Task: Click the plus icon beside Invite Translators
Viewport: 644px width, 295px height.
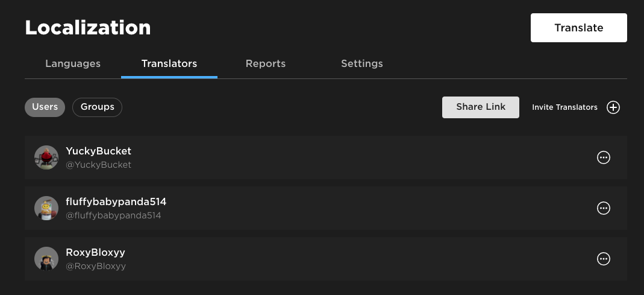Action: (x=613, y=107)
